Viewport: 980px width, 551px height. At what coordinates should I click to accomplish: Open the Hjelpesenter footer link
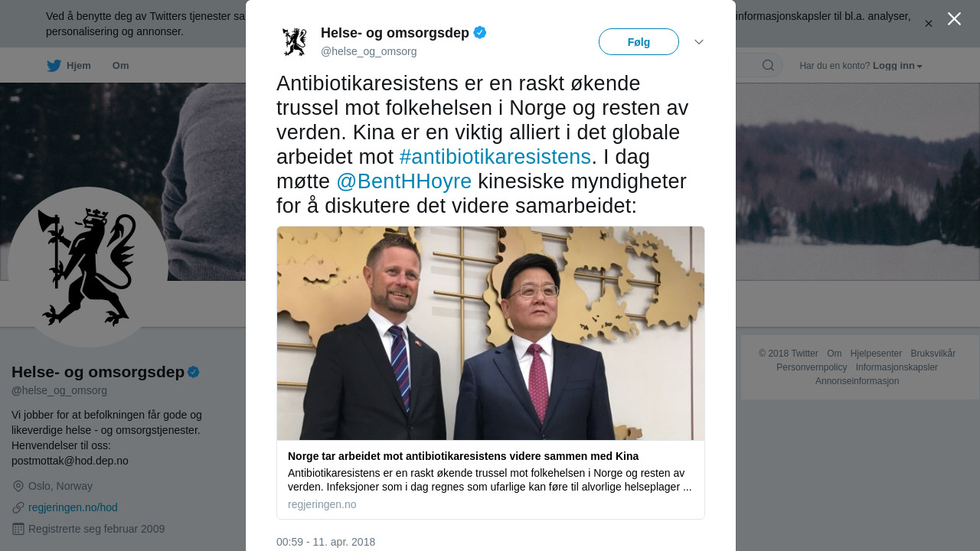pyautogui.click(x=876, y=354)
